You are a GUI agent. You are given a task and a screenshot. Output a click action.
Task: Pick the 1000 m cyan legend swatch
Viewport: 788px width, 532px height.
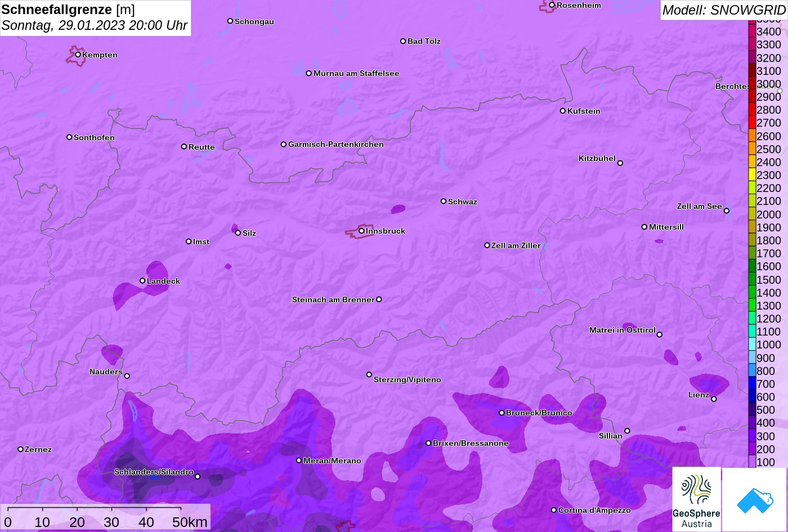752,345
